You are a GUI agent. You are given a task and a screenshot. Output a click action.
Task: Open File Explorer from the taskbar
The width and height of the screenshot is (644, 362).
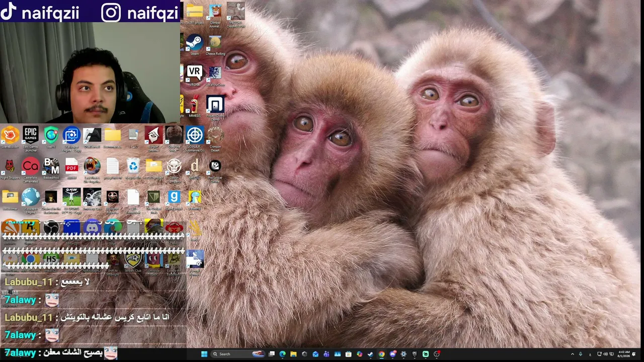point(293,354)
